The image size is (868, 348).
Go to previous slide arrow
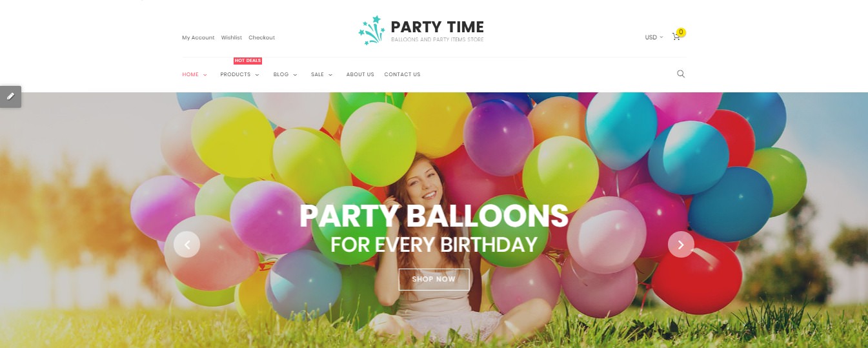point(187,244)
